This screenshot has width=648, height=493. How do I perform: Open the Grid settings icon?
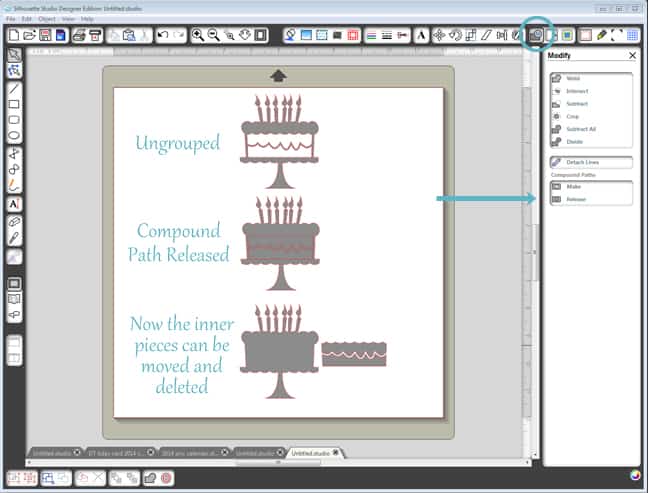633,36
